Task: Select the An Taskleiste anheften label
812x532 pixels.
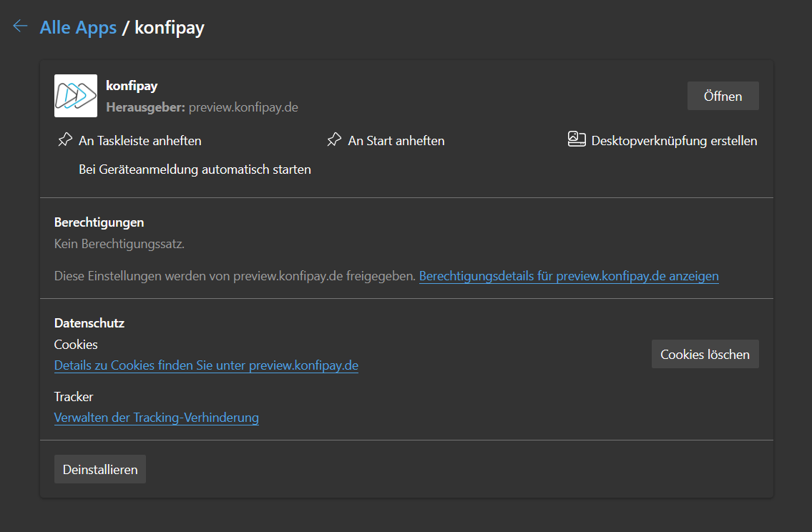Action: (140, 141)
